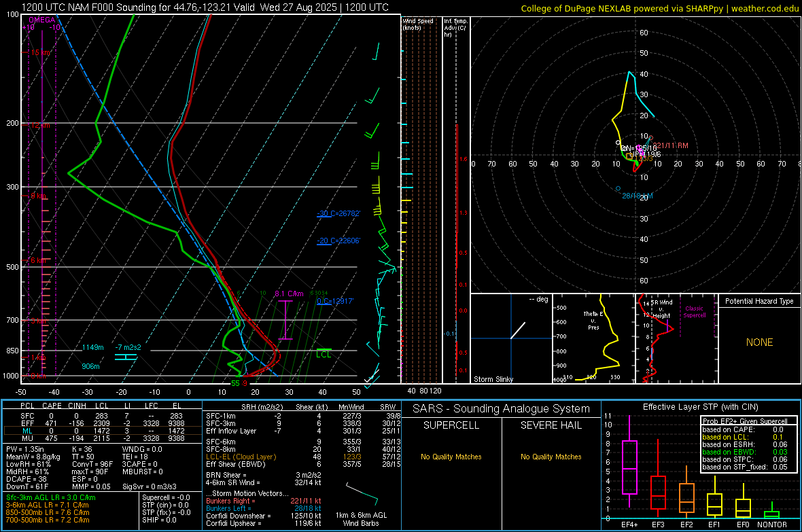802x532 pixels.
Task: Select the SFC-1km shear row
Action: tap(303, 416)
